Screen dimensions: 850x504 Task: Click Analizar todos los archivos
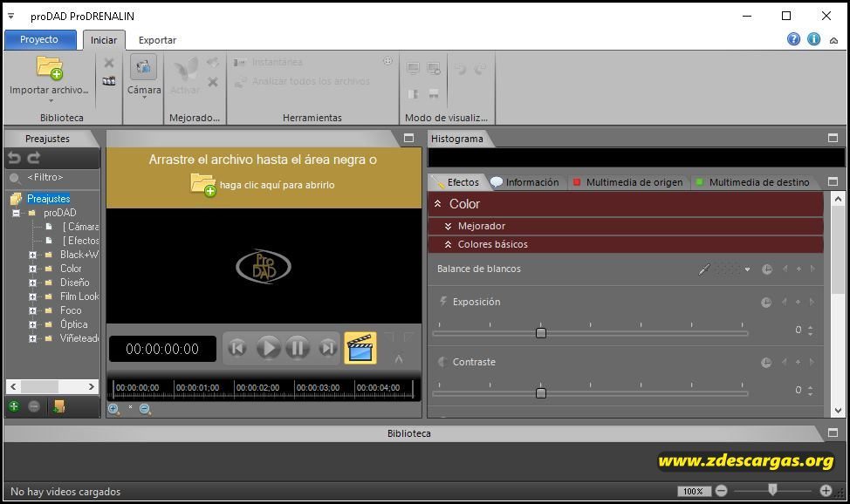[302, 81]
